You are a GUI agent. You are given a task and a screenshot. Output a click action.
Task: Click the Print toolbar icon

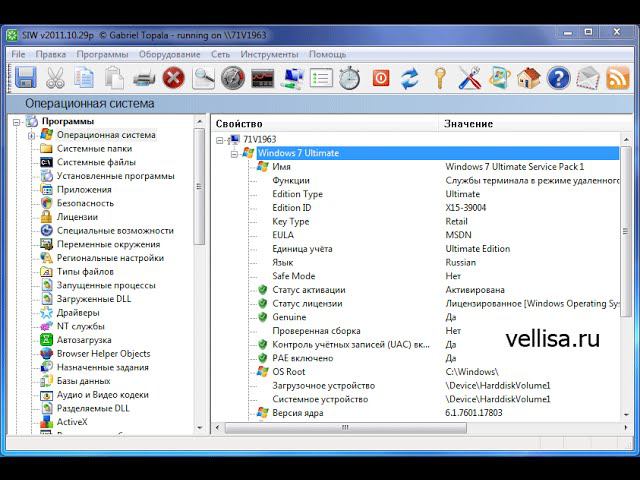(144, 78)
